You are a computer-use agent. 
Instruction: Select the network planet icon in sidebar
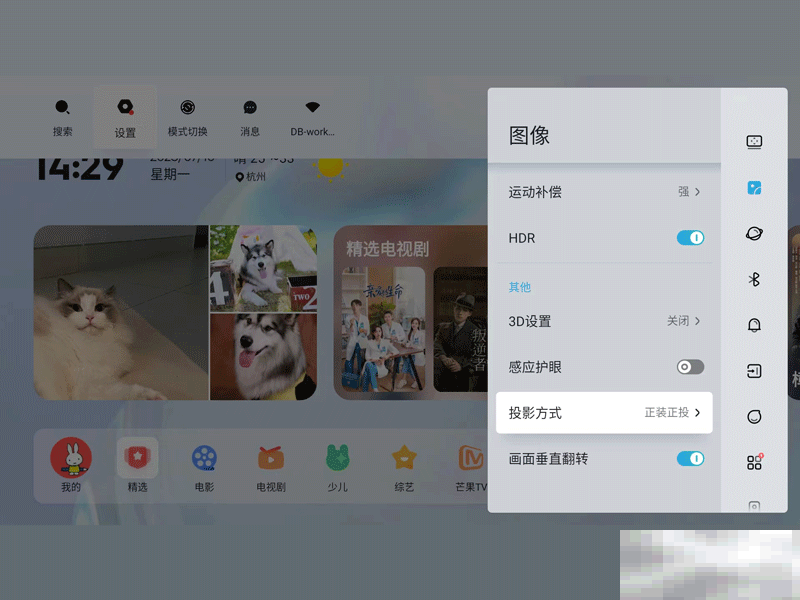click(x=754, y=233)
